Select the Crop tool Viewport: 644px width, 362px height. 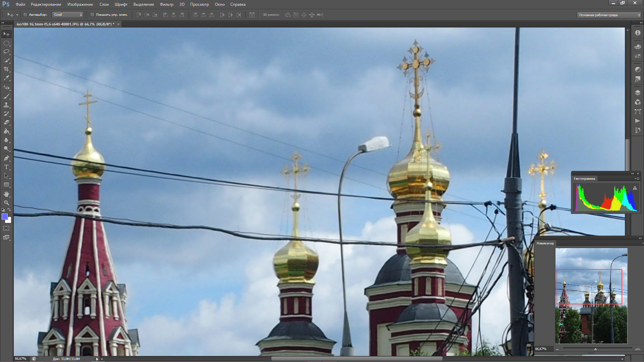[6, 69]
